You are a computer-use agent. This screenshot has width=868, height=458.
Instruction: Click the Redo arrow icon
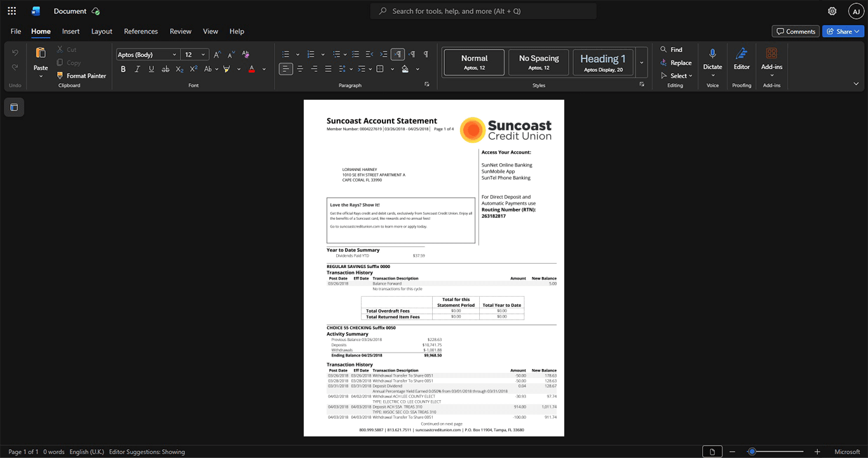coord(15,67)
